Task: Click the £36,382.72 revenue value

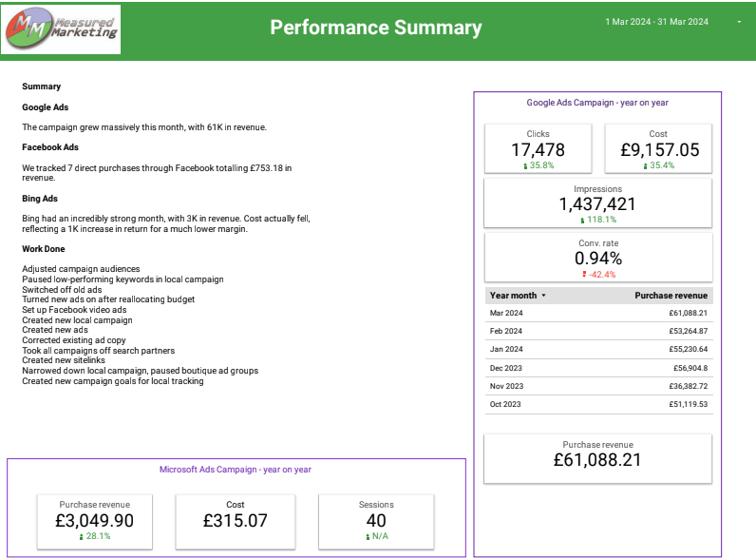Action: point(688,386)
